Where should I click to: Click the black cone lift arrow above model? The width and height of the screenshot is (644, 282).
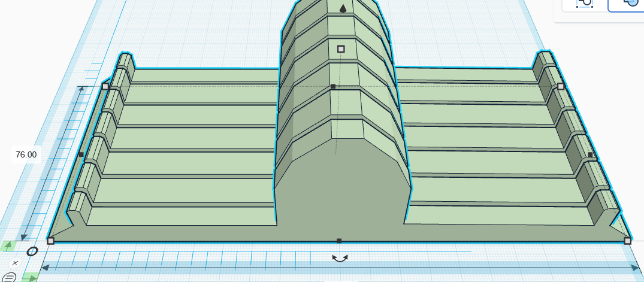(343, 8)
